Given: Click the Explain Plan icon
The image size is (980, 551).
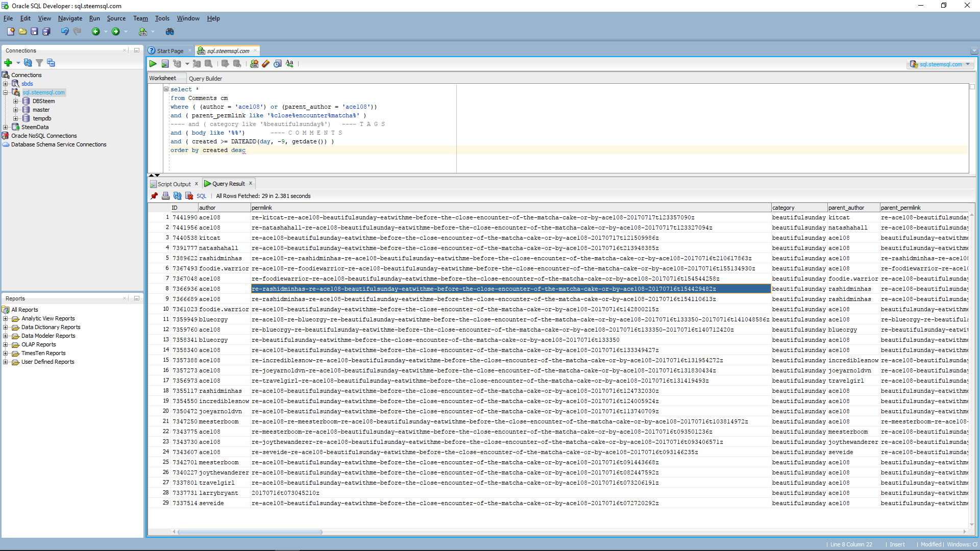Looking at the screenshot, I should click(x=177, y=64).
